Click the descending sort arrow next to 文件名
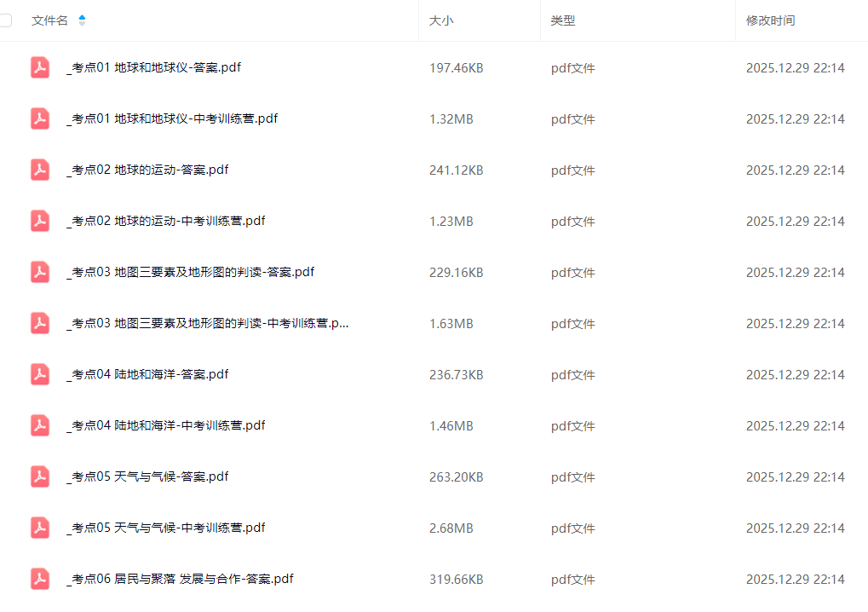Image resolution: width=868 pixels, height=612 pixels. [x=81, y=23]
